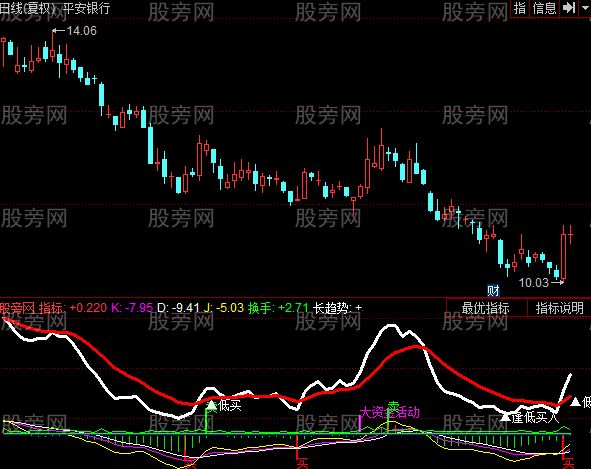Select the 10.03 low price label
The height and width of the screenshot is (469, 591).
533,282
